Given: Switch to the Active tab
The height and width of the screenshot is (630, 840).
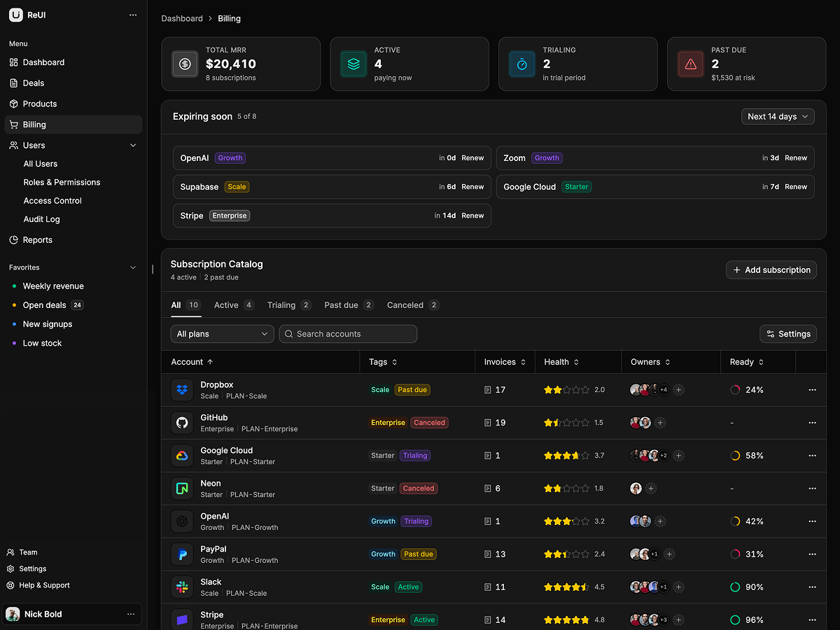Looking at the screenshot, I should pyautogui.click(x=234, y=305).
